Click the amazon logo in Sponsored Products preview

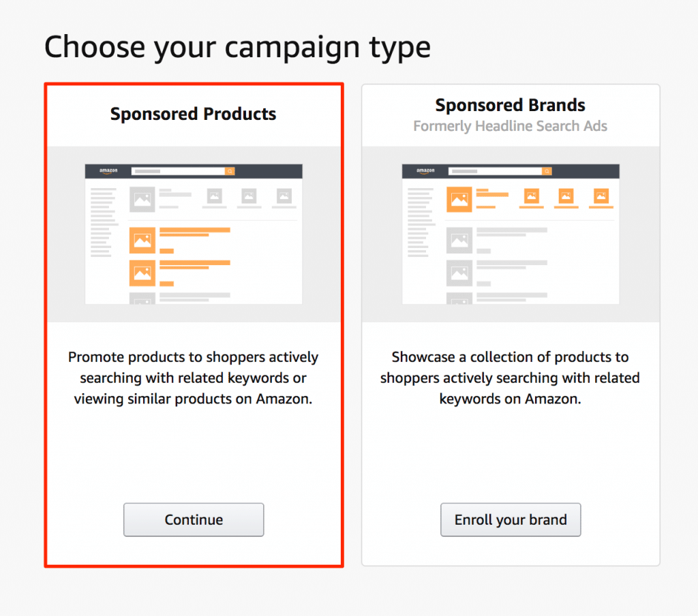click(108, 171)
